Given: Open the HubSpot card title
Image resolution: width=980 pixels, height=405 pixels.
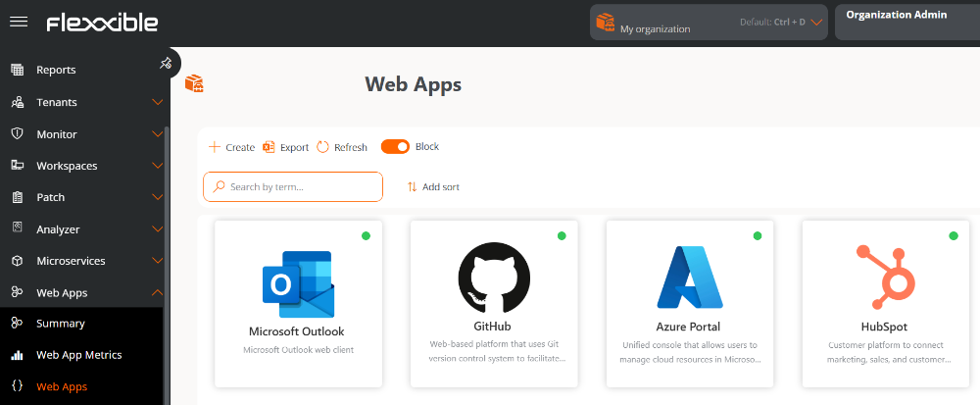Looking at the screenshot, I should point(884,327).
